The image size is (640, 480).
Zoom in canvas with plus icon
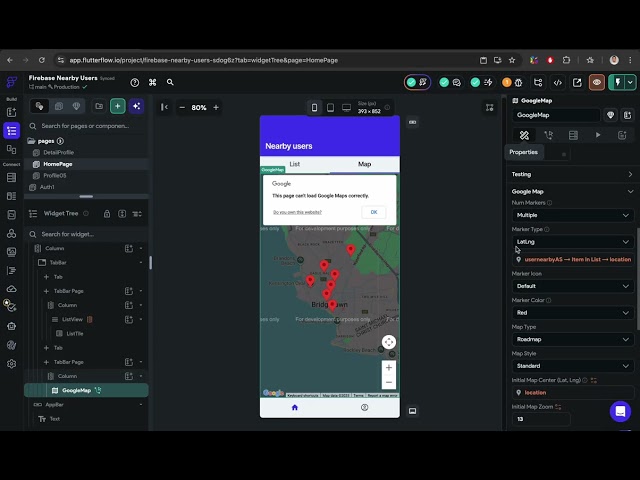coord(216,107)
